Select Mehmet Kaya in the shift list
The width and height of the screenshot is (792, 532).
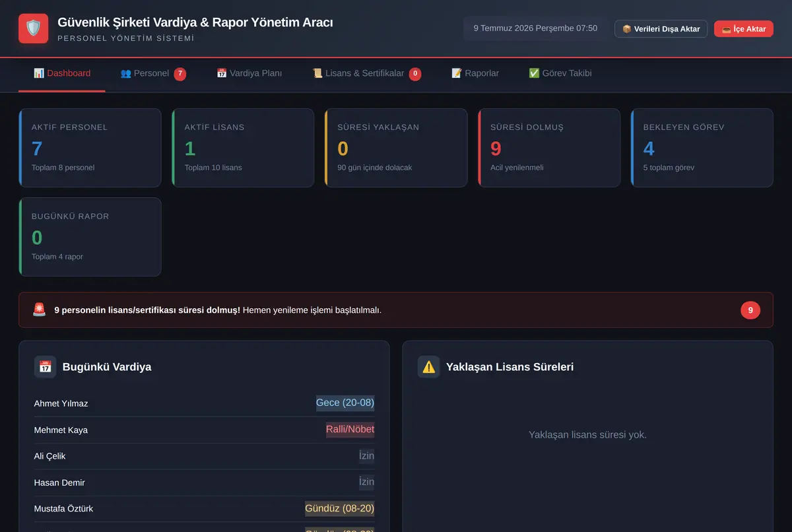61,430
